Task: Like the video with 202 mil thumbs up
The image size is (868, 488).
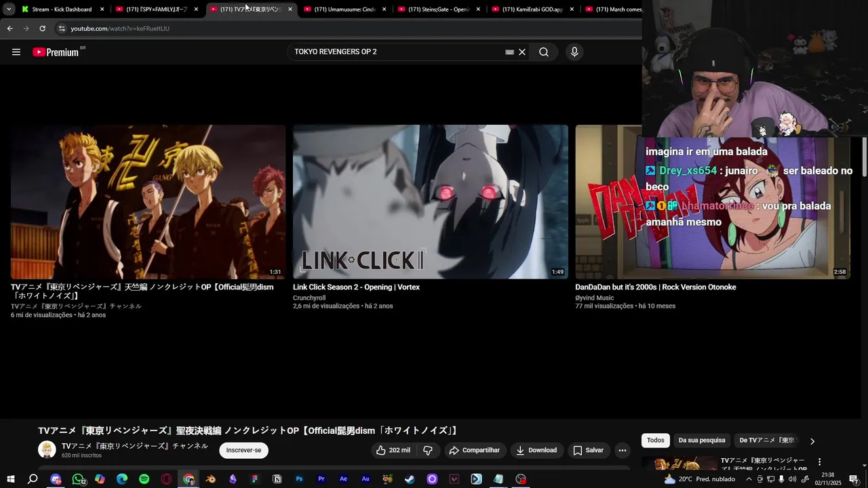Action: click(393, 450)
